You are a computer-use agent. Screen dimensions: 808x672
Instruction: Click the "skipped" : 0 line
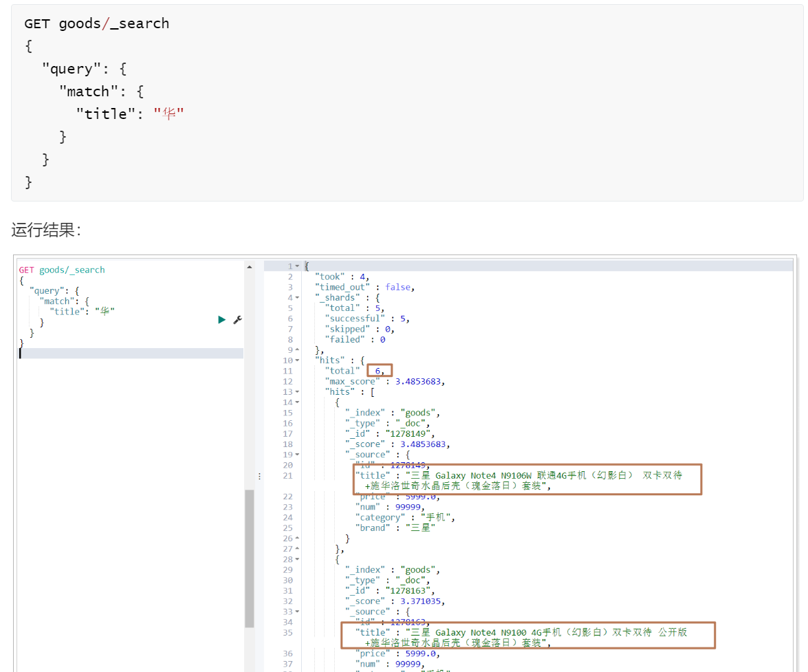click(360, 329)
